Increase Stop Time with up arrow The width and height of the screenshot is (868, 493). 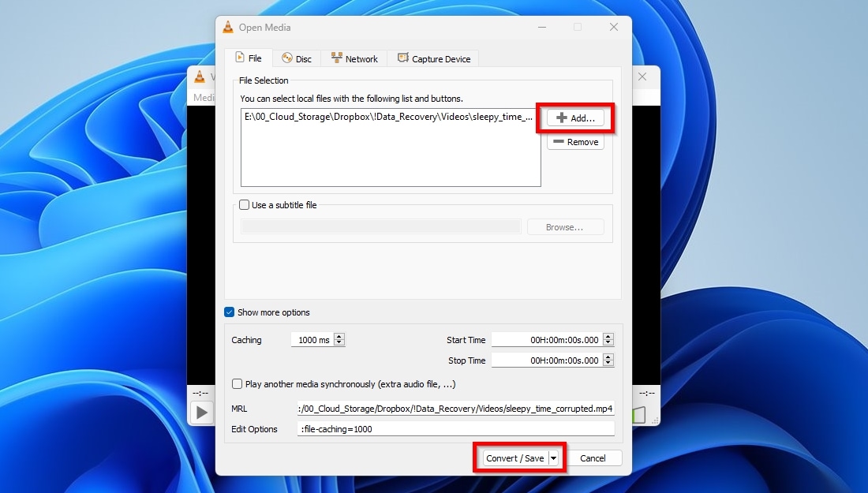pyautogui.click(x=608, y=357)
